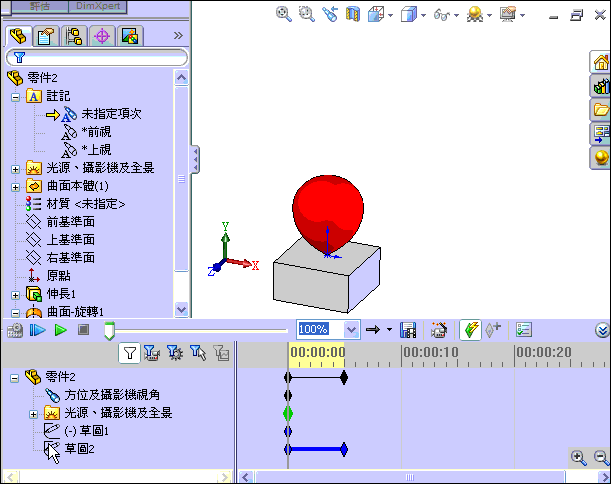Expand the 伸長1 feature node
This screenshot has width=611, height=484.
[x=15, y=295]
